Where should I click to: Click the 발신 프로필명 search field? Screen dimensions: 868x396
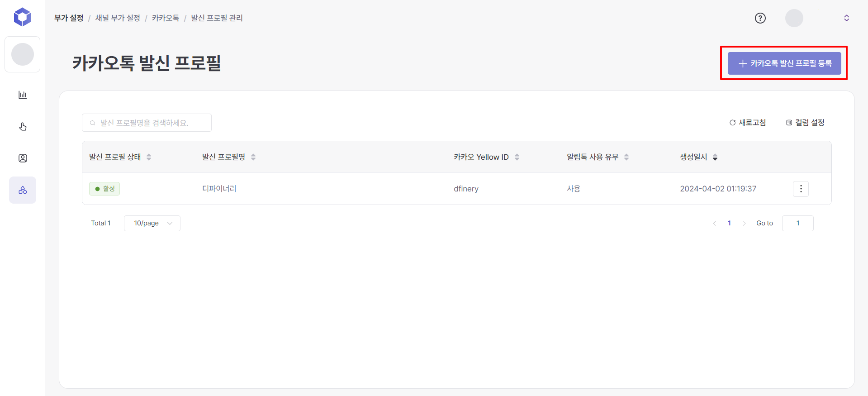(x=147, y=123)
